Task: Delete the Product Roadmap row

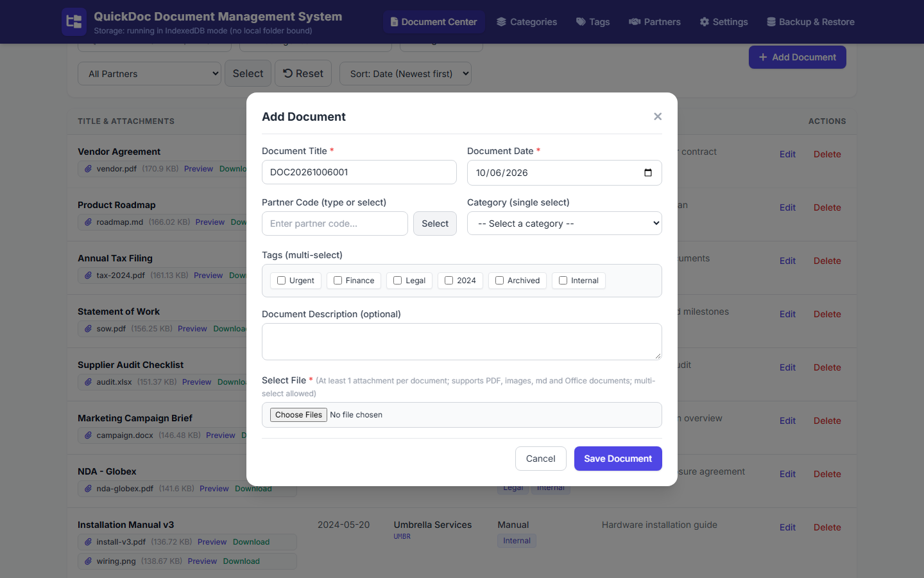Action: tap(827, 207)
